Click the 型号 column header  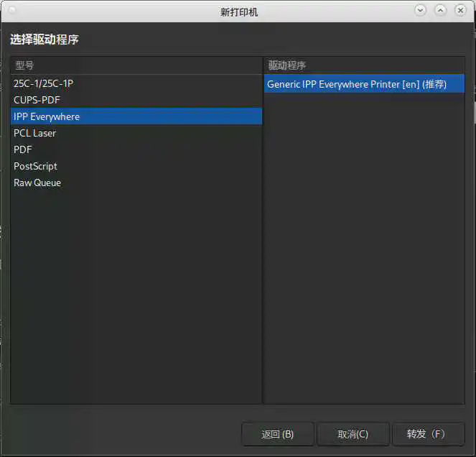click(136, 65)
